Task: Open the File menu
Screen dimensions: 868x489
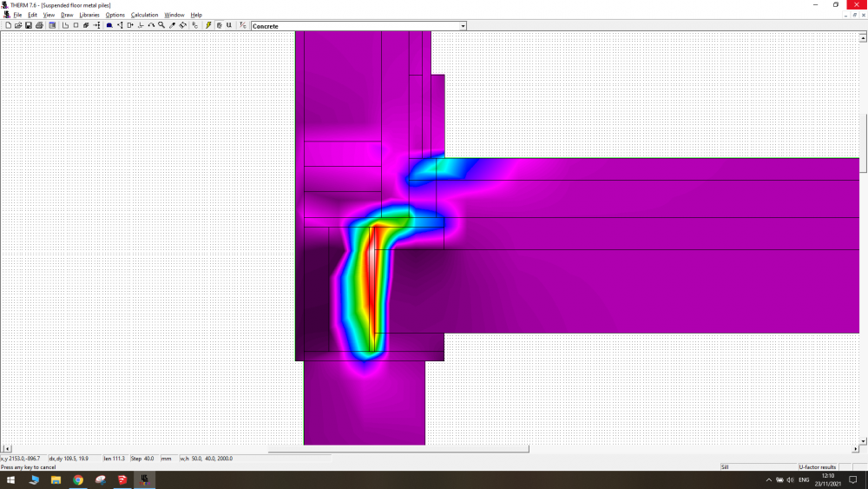Action: (17, 15)
